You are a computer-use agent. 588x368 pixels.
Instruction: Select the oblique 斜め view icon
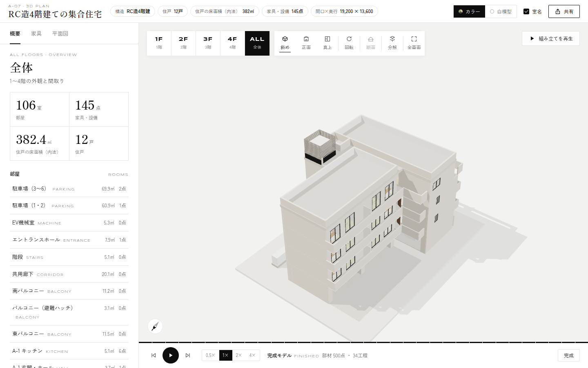285,43
